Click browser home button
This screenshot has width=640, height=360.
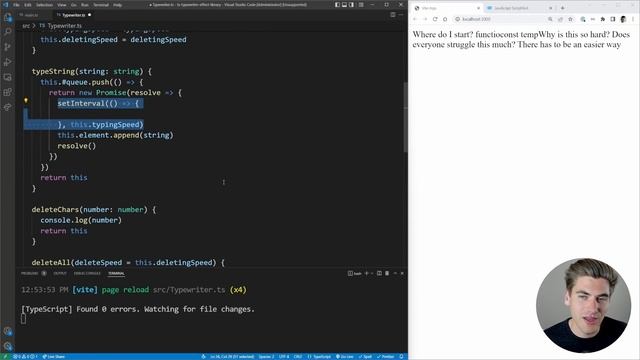pyautogui.click(x=445, y=19)
